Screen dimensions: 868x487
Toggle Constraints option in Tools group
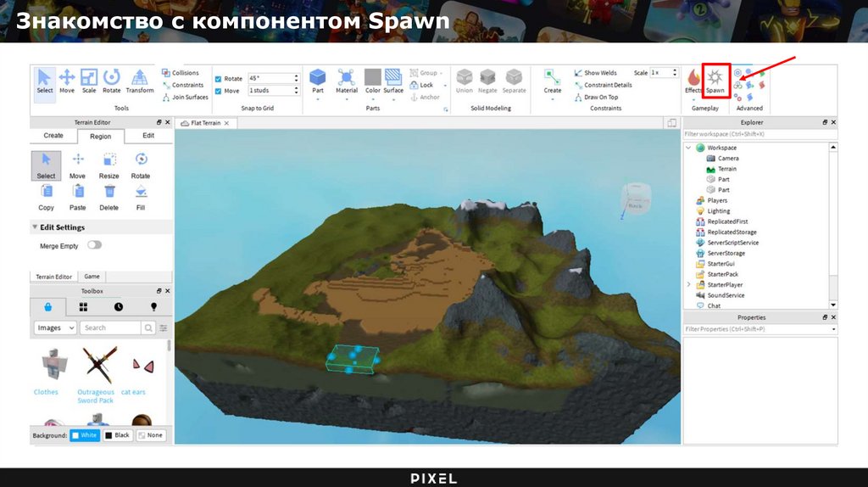(x=183, y=85)
